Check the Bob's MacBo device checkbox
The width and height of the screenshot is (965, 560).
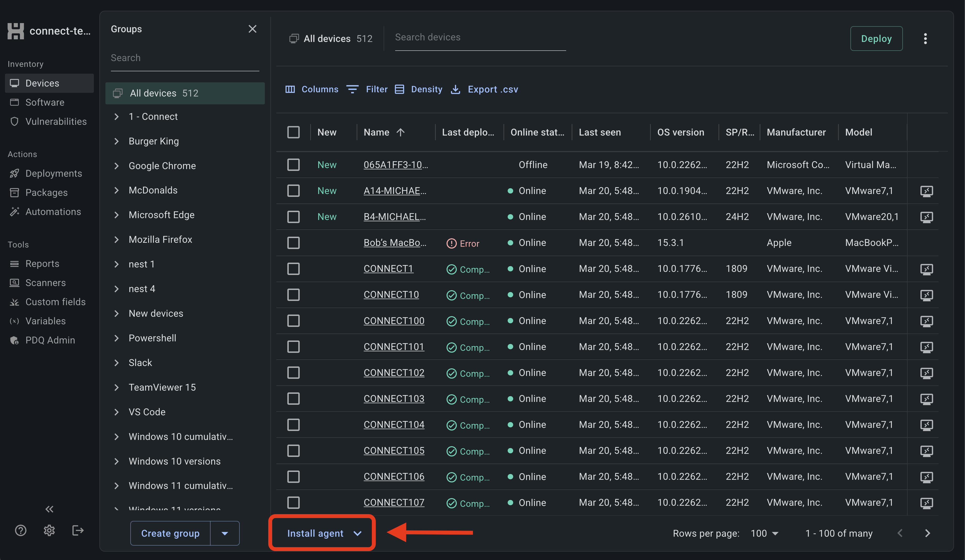(x=293, y=243)
